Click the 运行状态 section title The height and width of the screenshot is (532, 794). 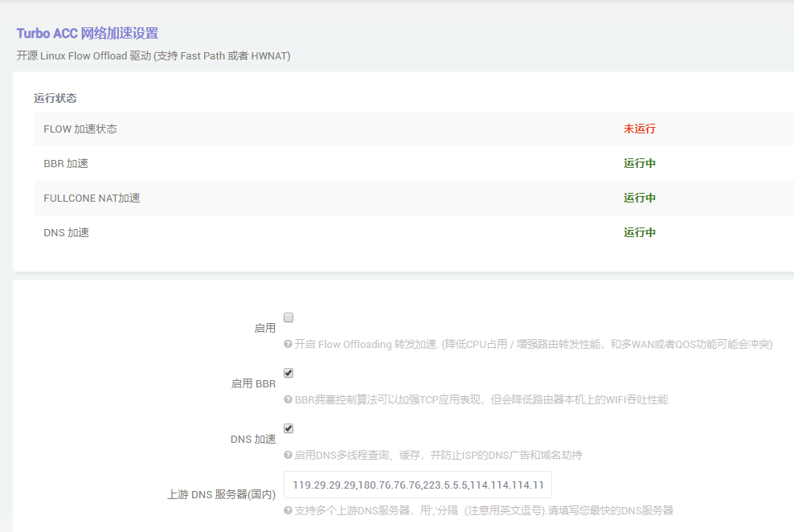click(55, 98)
